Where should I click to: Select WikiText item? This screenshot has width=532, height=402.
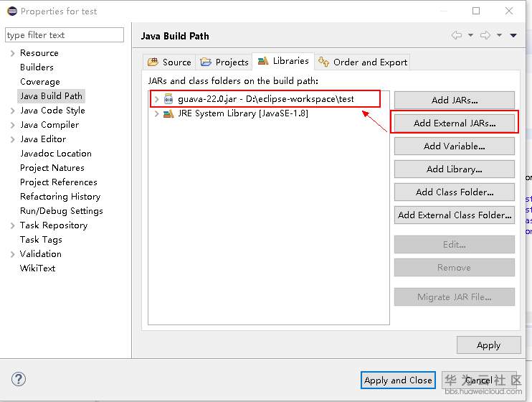38,268
